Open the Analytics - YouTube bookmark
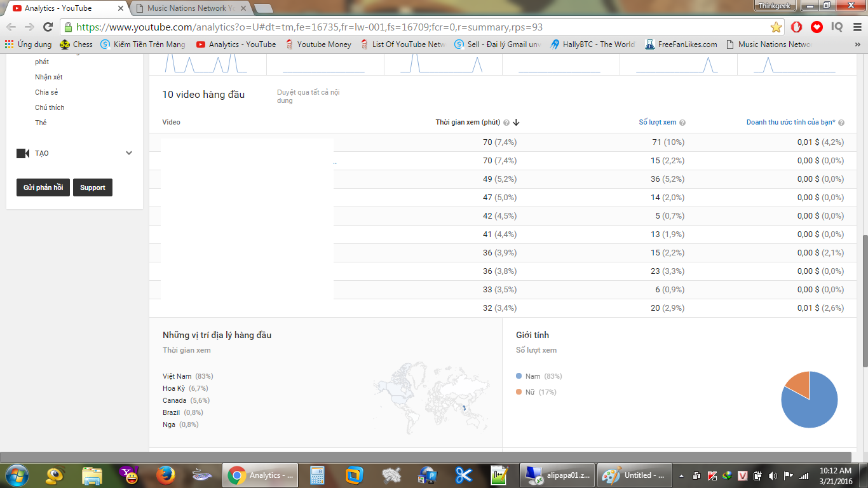 pos(236,44)
